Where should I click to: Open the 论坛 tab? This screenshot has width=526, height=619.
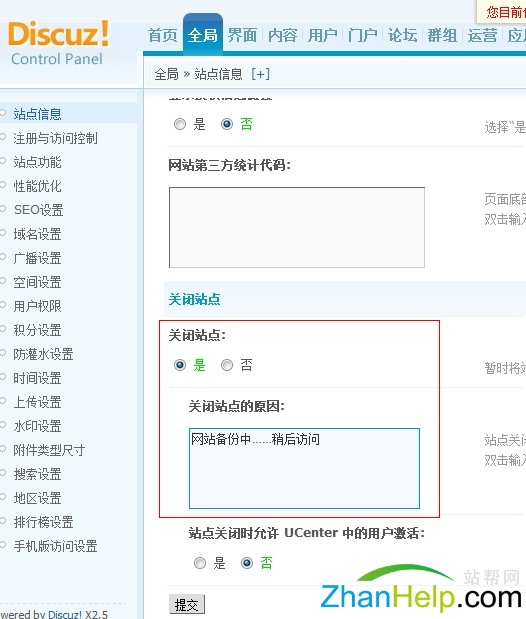(402, 35)
